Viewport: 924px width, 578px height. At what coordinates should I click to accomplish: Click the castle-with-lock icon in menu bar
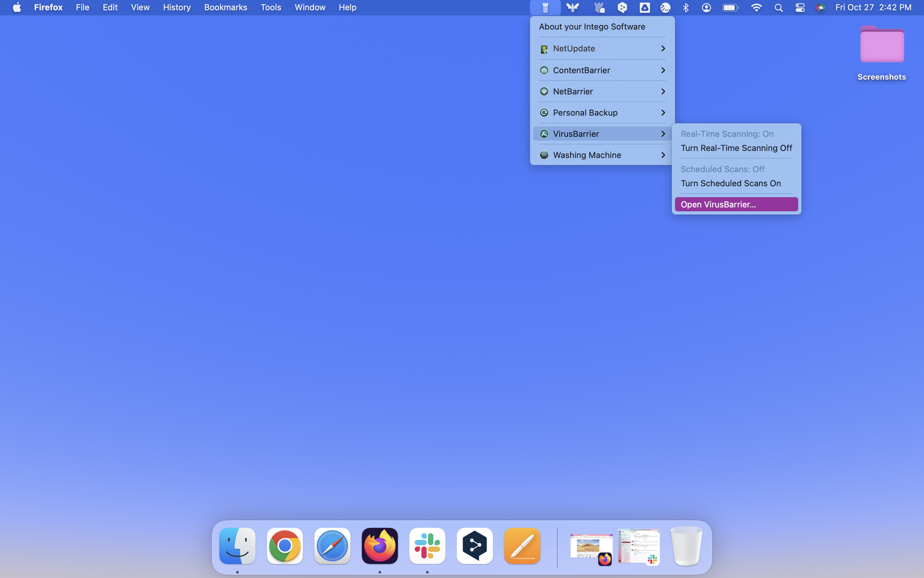click(x=599, y=8)
